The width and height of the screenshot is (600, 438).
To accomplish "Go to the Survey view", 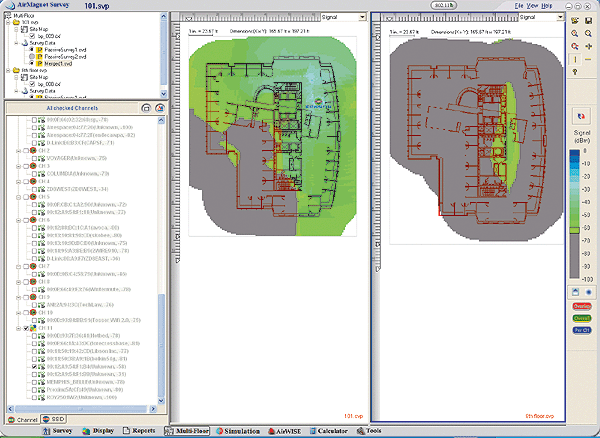I will click(x=57, y=431).
